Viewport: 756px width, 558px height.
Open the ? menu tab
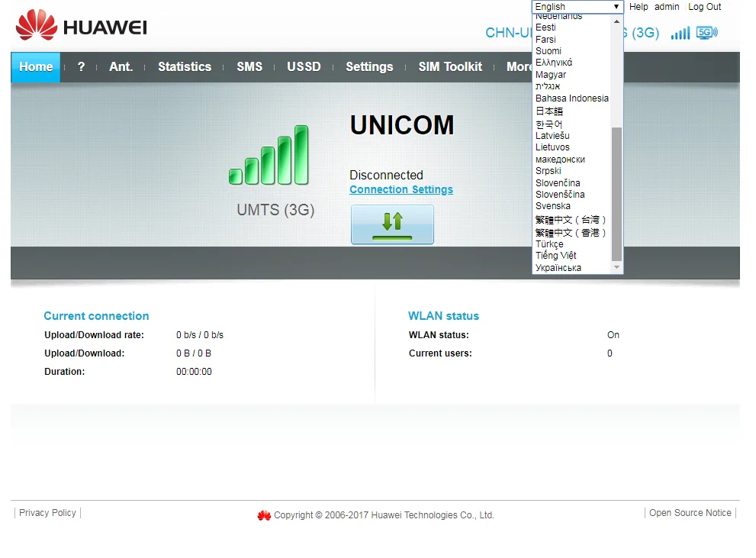tap(81, 66)
